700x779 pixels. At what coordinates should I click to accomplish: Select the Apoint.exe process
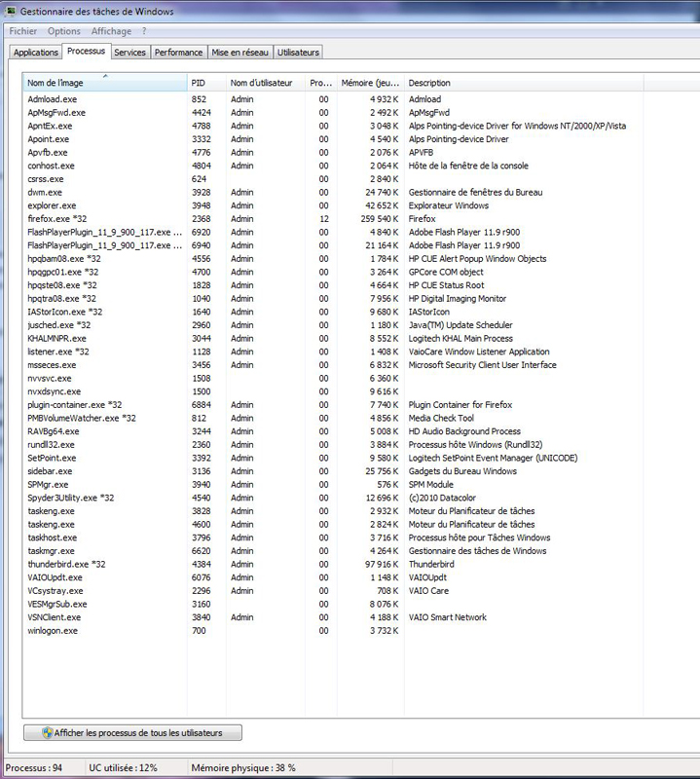(335, 139)
